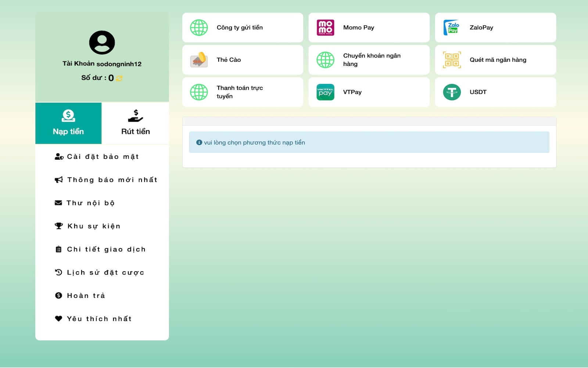Refresh the balance with the yellow sync icon
This screenshot has height=368, width=588.
point(119,78)
